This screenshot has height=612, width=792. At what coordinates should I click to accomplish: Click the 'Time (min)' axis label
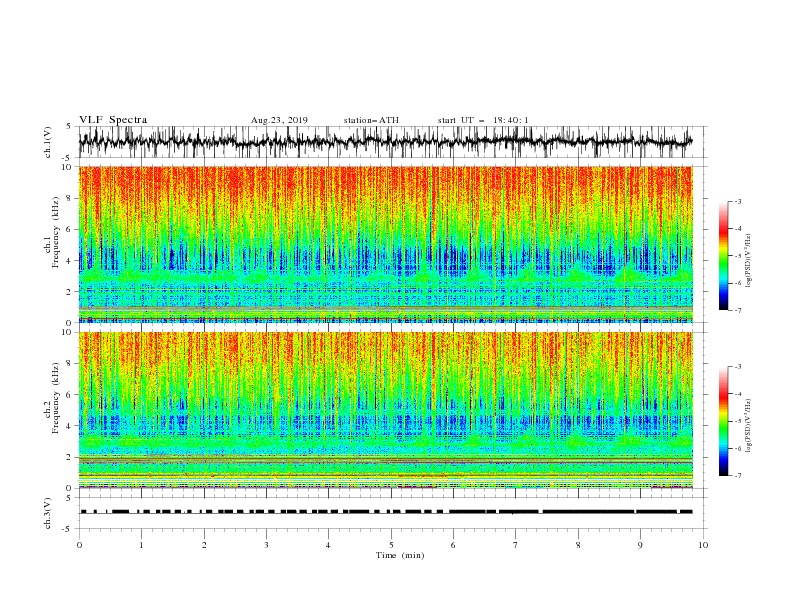point(400,555)
